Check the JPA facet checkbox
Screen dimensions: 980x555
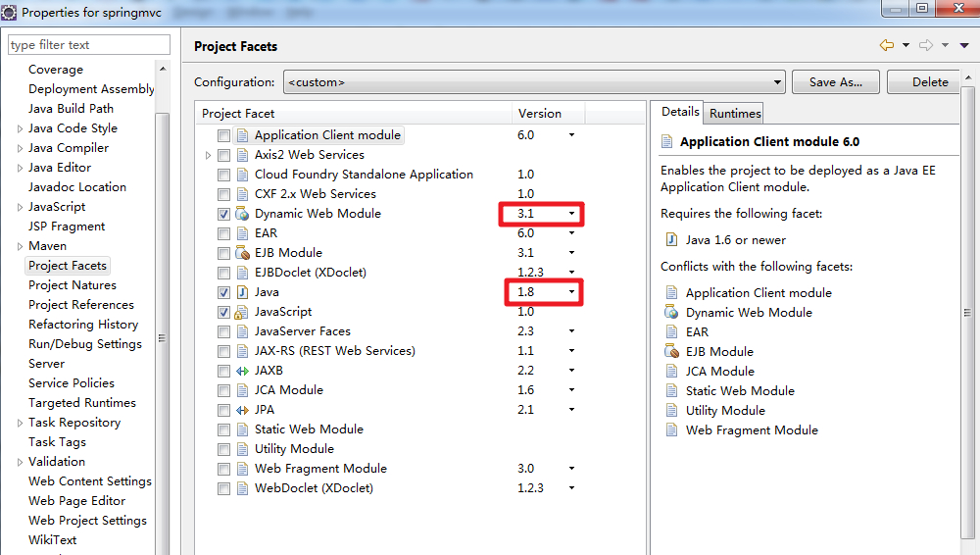tap(223, 411)
